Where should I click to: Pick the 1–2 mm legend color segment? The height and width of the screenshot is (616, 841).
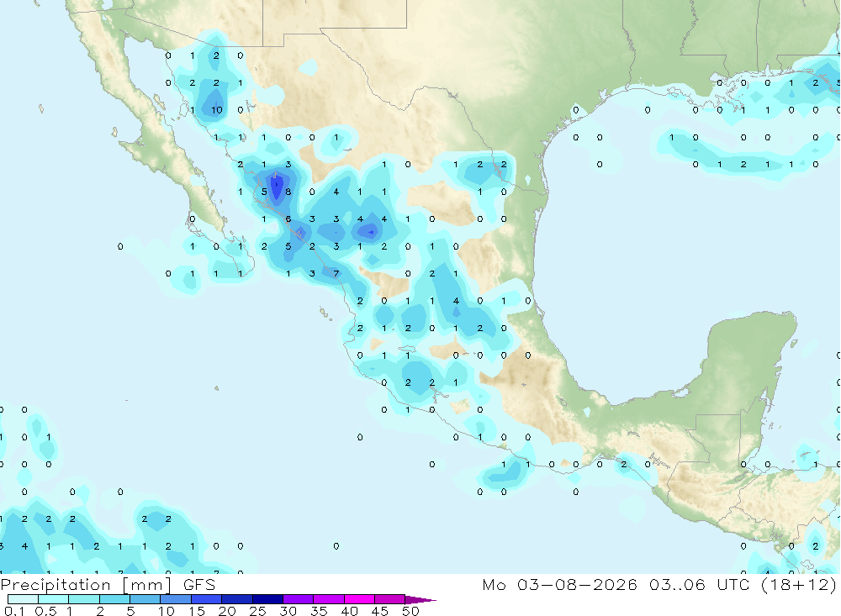[84, 599]
